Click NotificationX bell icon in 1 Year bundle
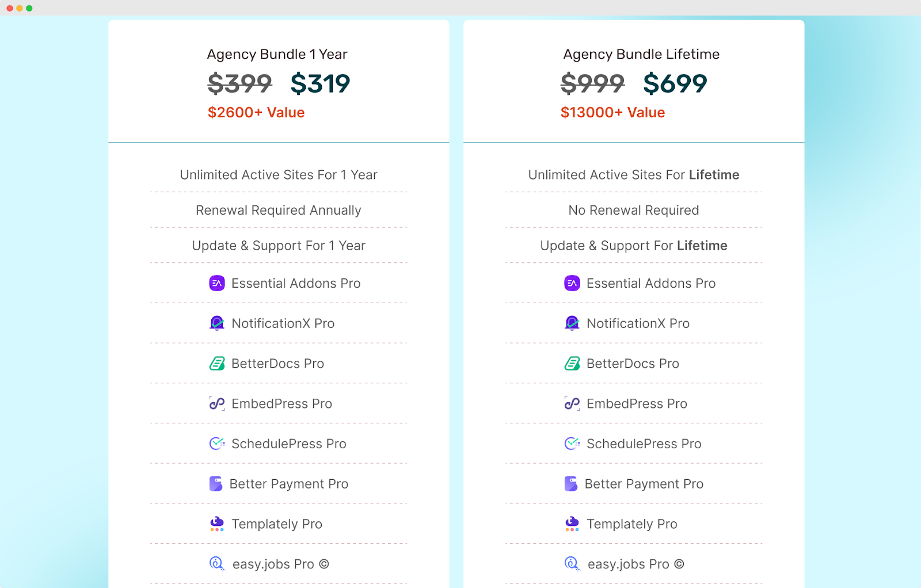921x588 pixels. [x=217, y=323]
